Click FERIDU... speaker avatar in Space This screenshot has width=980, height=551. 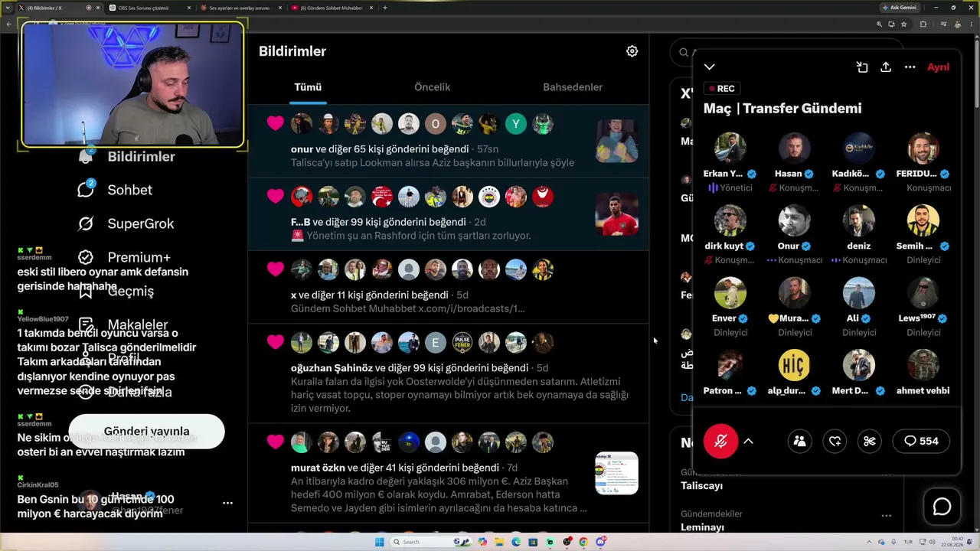pyautogui.click(x=923, y=148)
